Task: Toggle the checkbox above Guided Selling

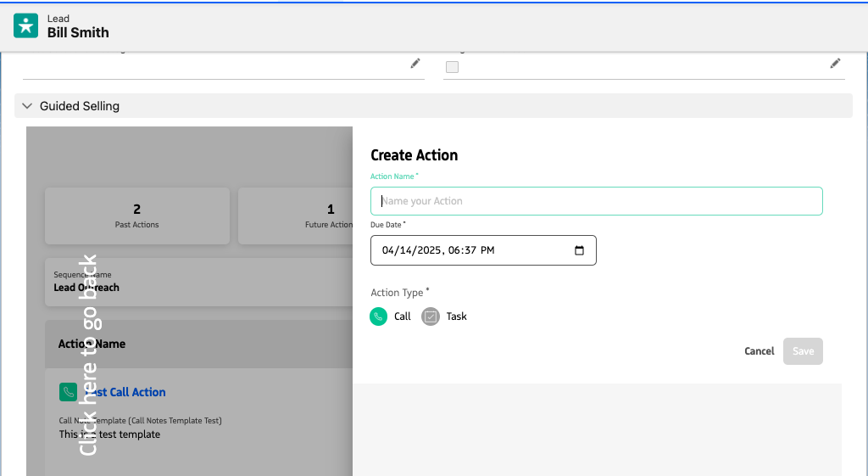Action: click(453, 67)
